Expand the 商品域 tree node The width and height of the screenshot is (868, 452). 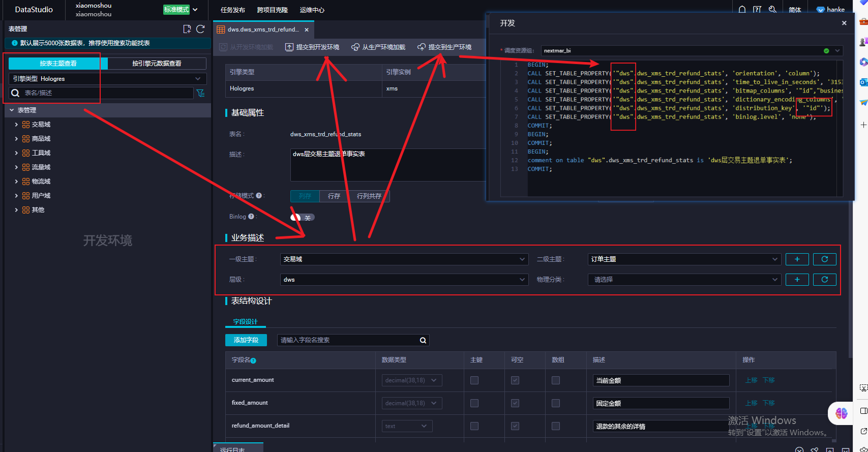pyautogui.click(x=16, y=139)
